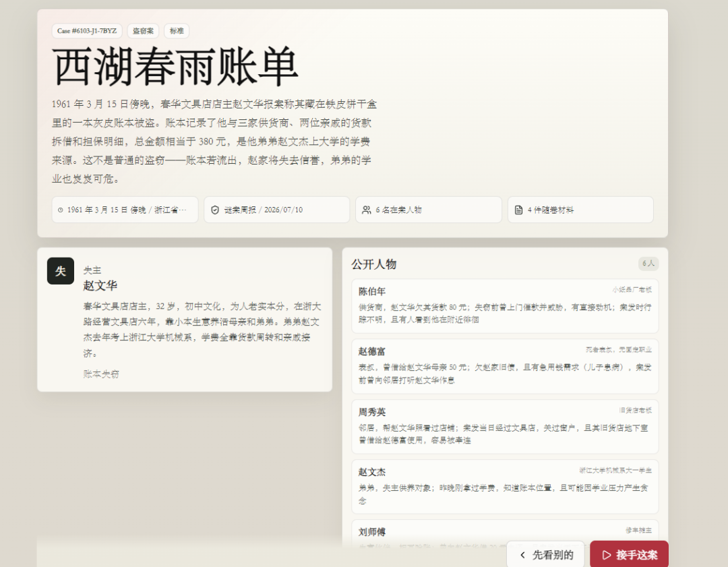Open the 周秀英 character card
Viewport: 728px width, 567px height.
[505, 426]
